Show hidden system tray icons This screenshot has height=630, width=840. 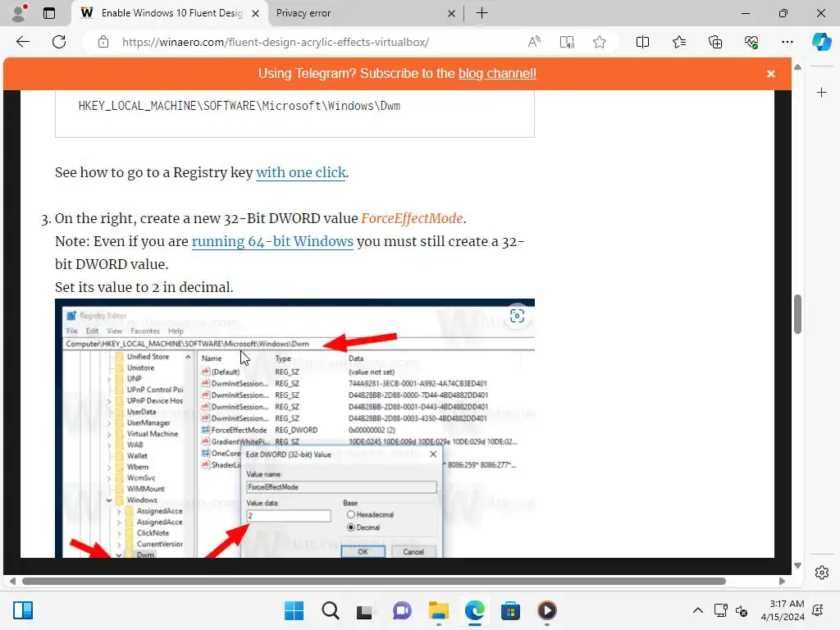point(697,610)
